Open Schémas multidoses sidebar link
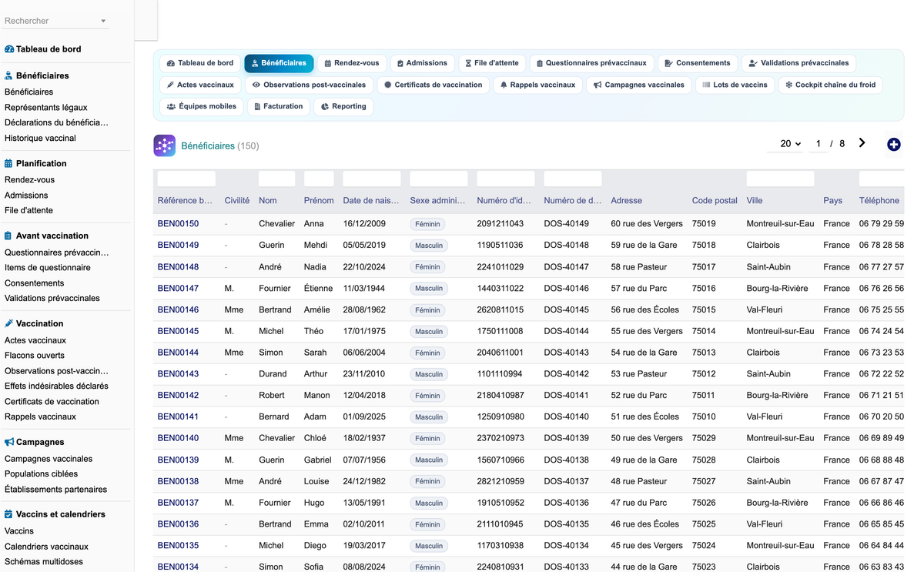The height and width of the screenshot is (572, 924). click(x=44, y=561)
